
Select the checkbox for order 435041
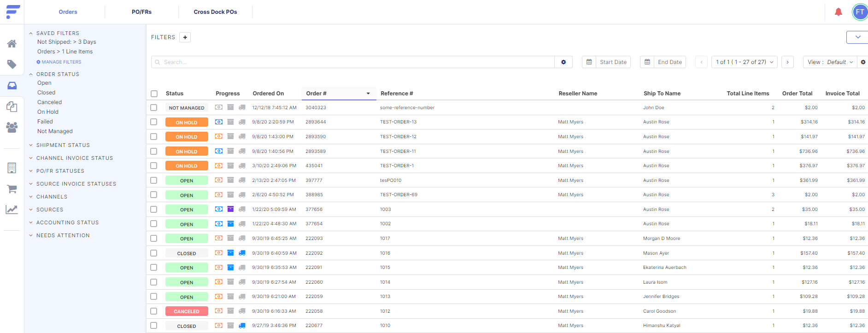point(154,165)
